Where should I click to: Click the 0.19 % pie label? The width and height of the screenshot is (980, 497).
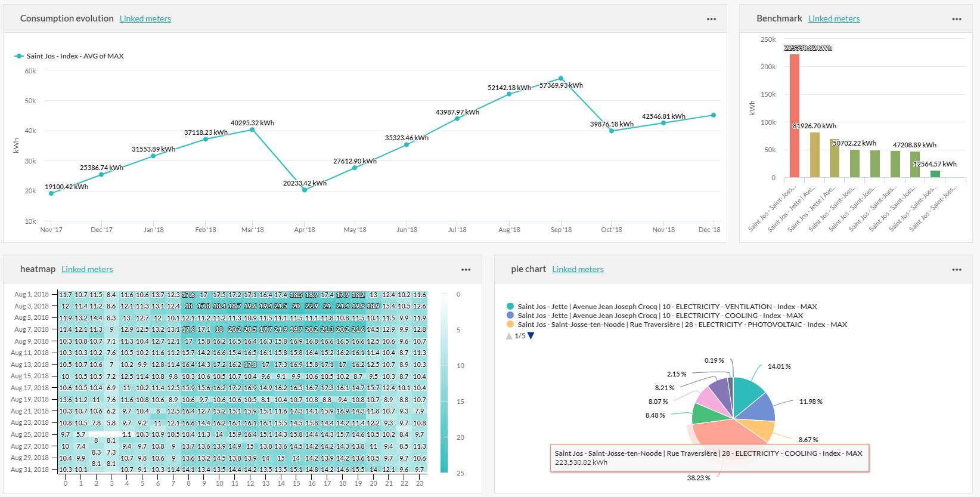tap(714, 360)
